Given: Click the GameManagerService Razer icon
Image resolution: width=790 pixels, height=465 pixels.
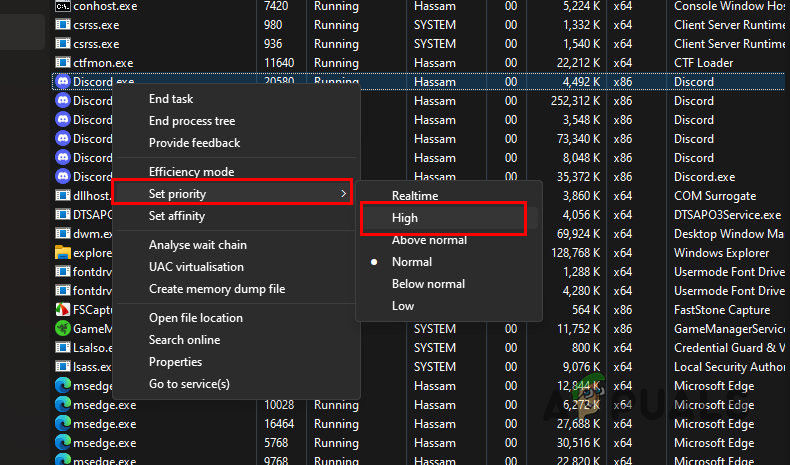Looking at the screenshot, I should 62,328.
